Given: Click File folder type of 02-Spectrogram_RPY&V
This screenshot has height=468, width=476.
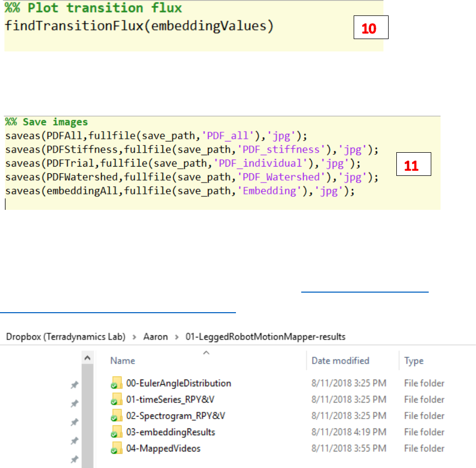Looking at the screenshot, I should 424,416.
